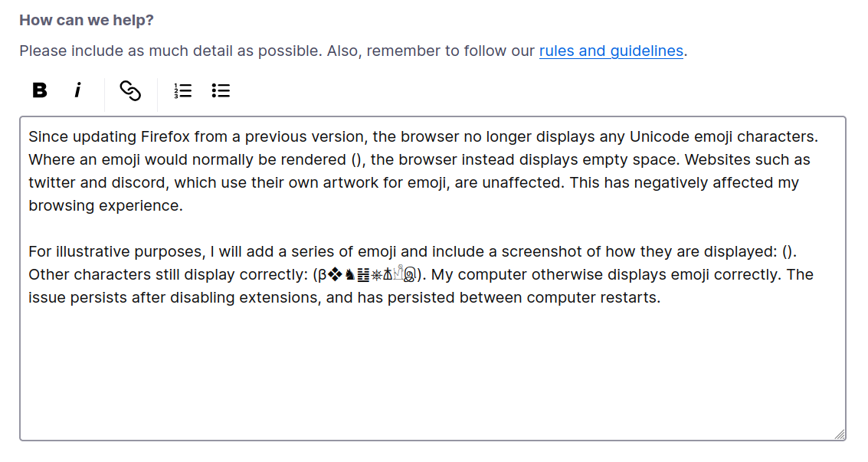Click the word "twitter" in the message
The image size is (868, 462).
53,183
